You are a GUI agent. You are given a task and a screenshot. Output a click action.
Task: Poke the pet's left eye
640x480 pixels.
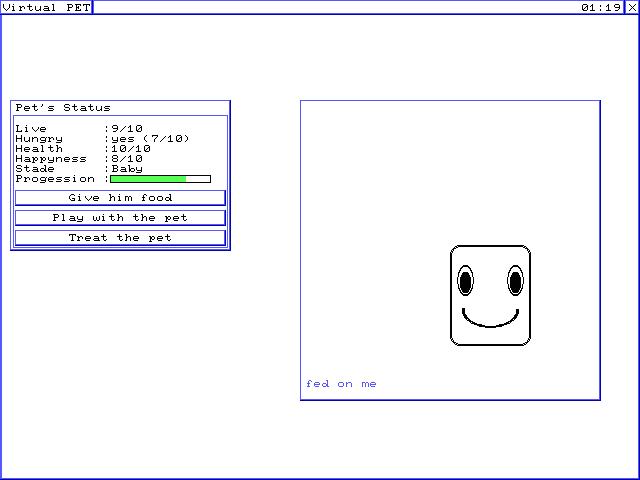[x=465, y=282]
